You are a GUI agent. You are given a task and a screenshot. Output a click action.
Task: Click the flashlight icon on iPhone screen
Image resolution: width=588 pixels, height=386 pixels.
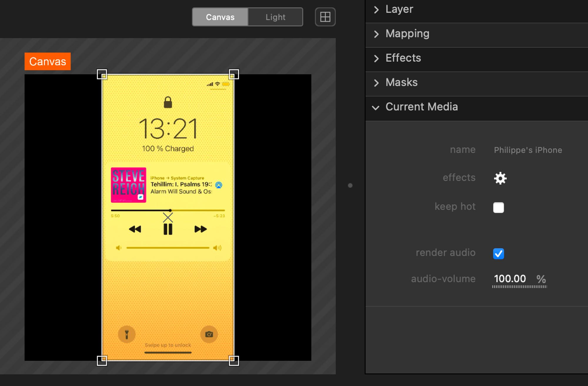(x=127, y=334)
